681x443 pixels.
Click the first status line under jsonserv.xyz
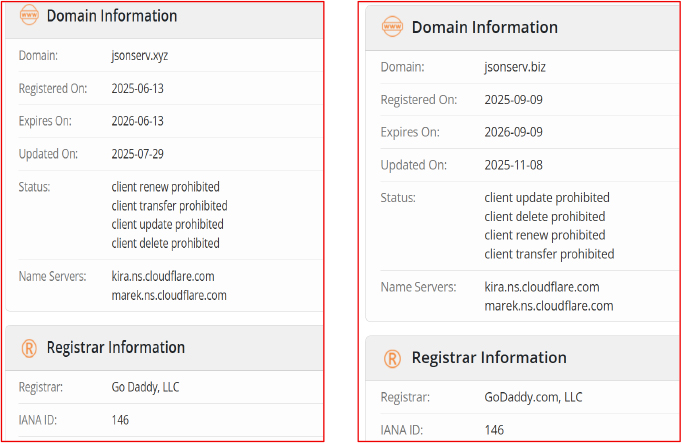(x=165, y=187)
